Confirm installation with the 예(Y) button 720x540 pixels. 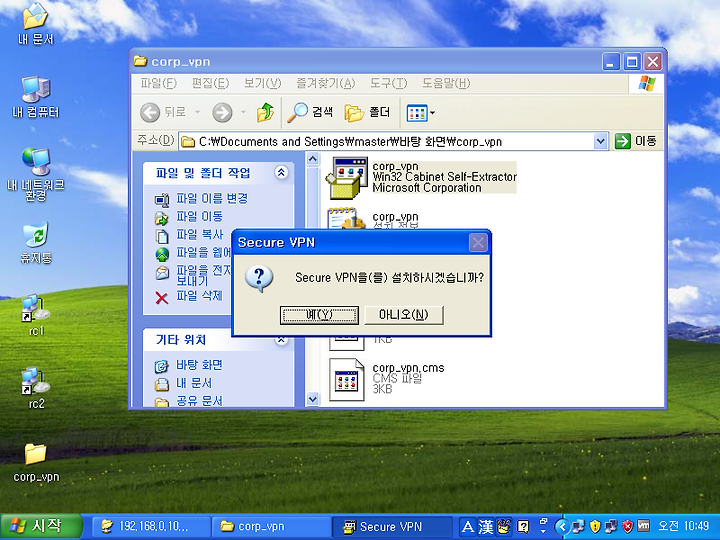[319, 315]
